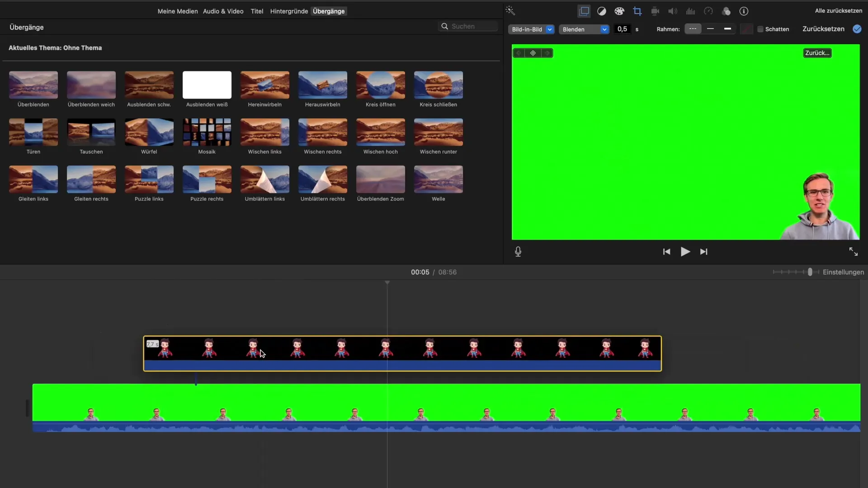Screen dimensions: 868x488
Task: Switch to the Hintergründe tab
Action: pyautogui.click(x=289, y=11)
